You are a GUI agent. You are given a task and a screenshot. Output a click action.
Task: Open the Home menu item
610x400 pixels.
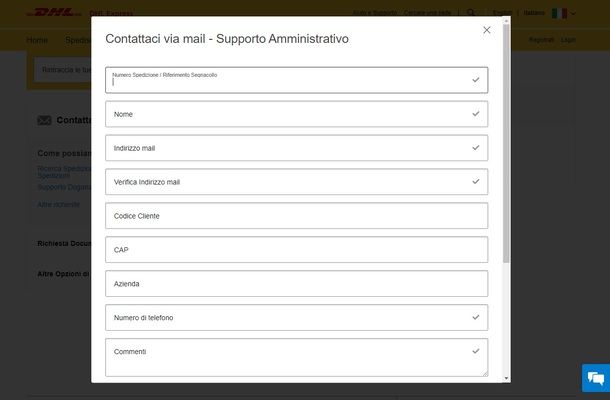coord(37,40)
